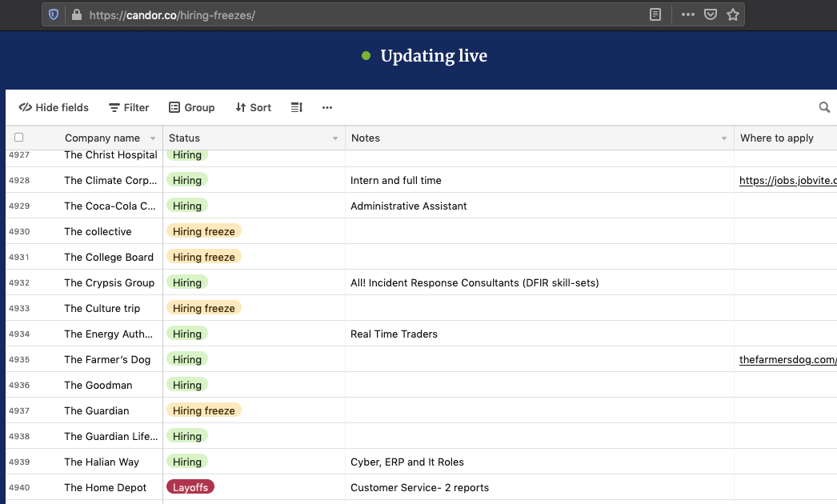The height and width of the screenshot is (504, 837).
Task: Open the Filter menu
Action: point(129,107)
